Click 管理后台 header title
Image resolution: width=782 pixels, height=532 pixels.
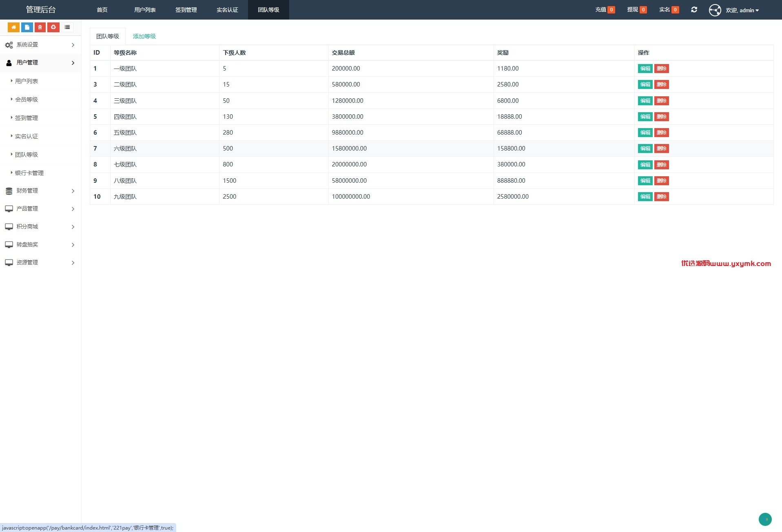point(41,10)
